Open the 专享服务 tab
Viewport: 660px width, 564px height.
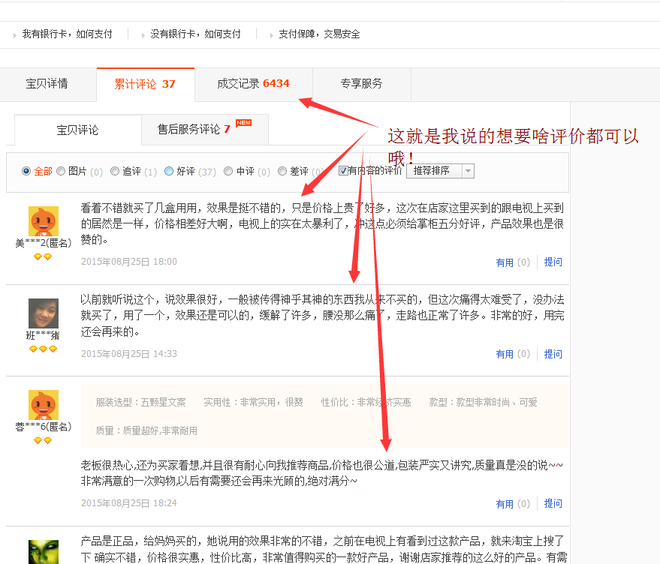(x=361, y=84)
